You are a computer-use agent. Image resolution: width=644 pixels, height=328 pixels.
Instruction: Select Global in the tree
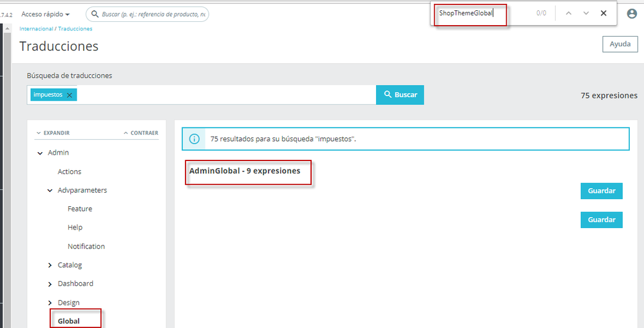click(x=69, y=321)
